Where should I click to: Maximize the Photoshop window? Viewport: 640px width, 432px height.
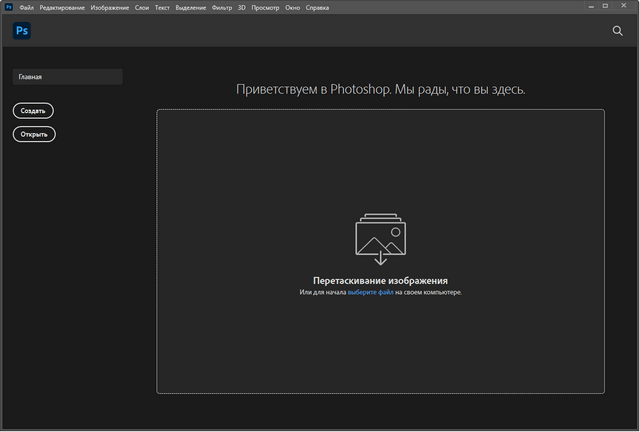(605, 6)
